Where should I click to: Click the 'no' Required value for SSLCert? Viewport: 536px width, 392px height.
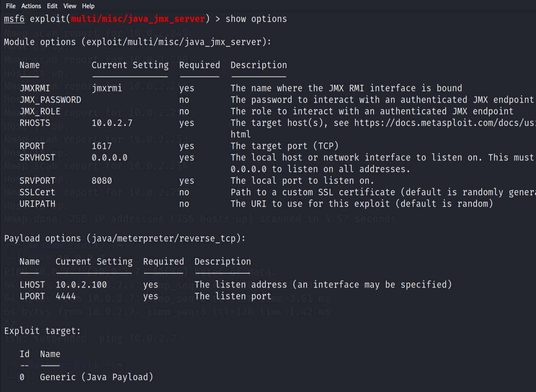coord(184,192)
